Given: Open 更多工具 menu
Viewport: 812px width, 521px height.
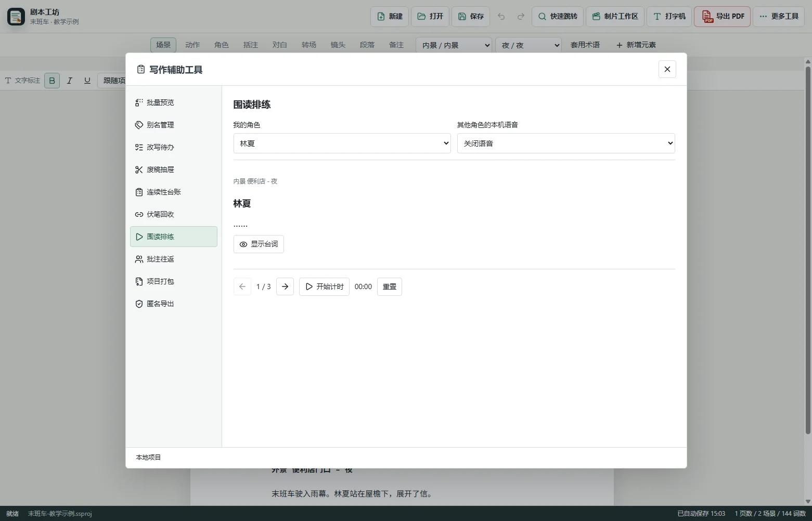Looking at the screenshot, I should pyautogui.click(x=779, y=17).
